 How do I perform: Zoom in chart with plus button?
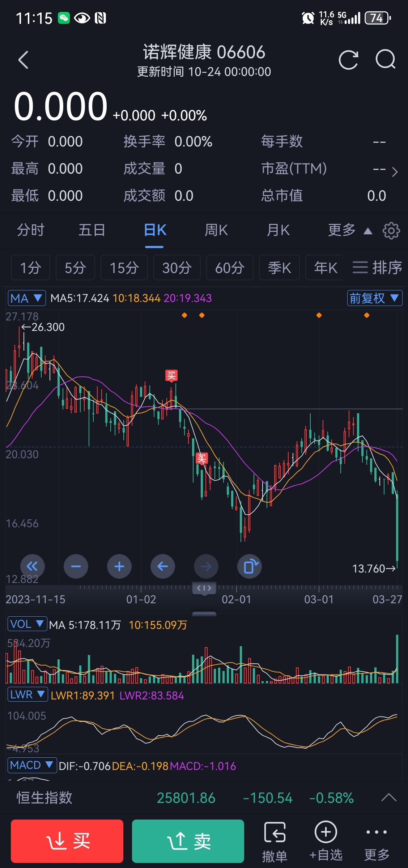click(x=119, y=566)
